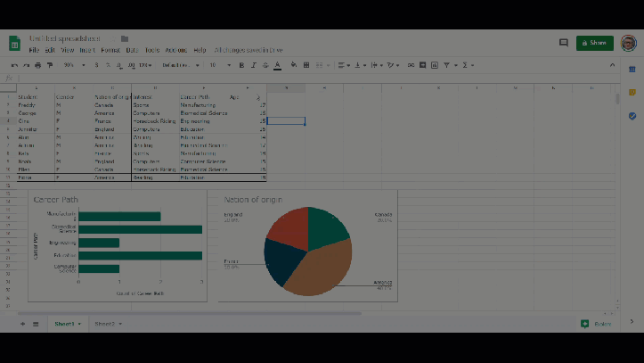The height and width of the screenshot is (363, 644).
Task: Expand the Sheet1 tab options arrow
Action: 79,324
